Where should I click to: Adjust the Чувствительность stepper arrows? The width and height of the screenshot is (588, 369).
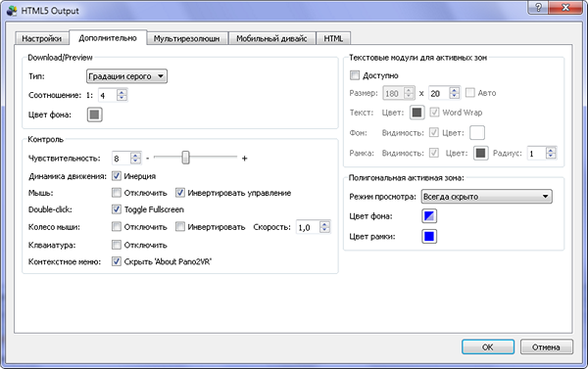[136, 159]
